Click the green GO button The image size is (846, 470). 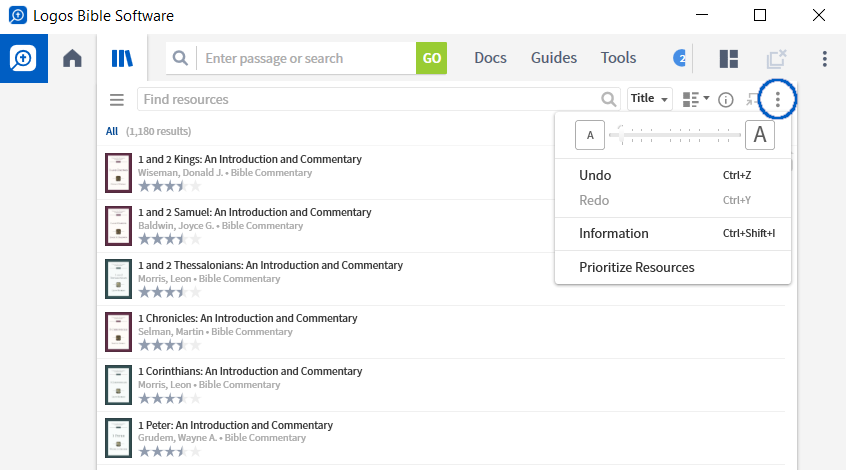431,58
